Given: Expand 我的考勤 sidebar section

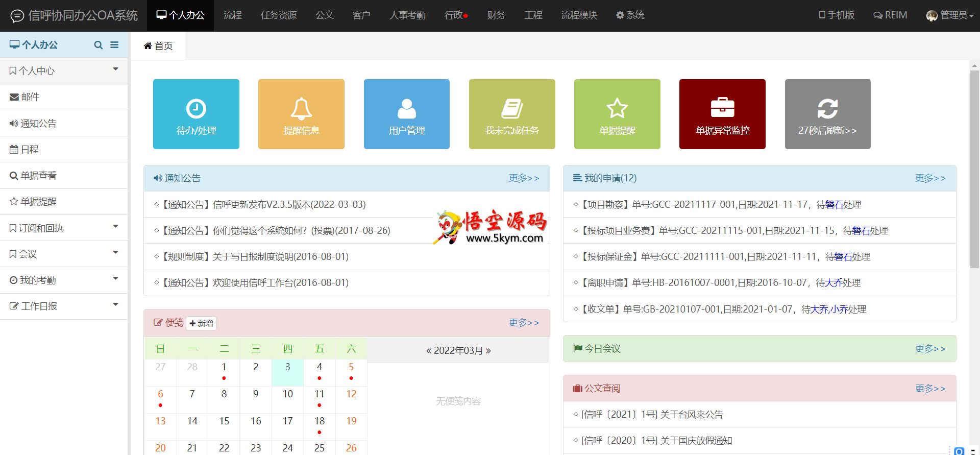Looking at the screenshot, I should pos(64,280).
